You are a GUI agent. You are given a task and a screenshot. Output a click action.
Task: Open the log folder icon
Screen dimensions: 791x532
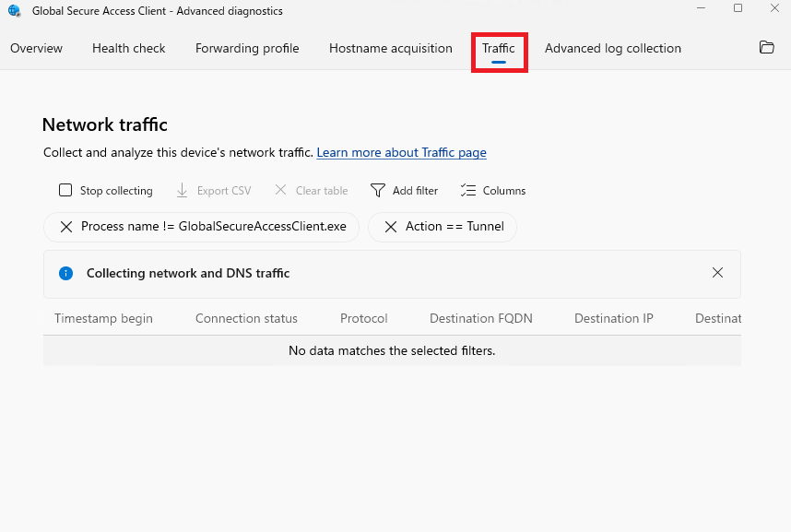tap(766, 48)
